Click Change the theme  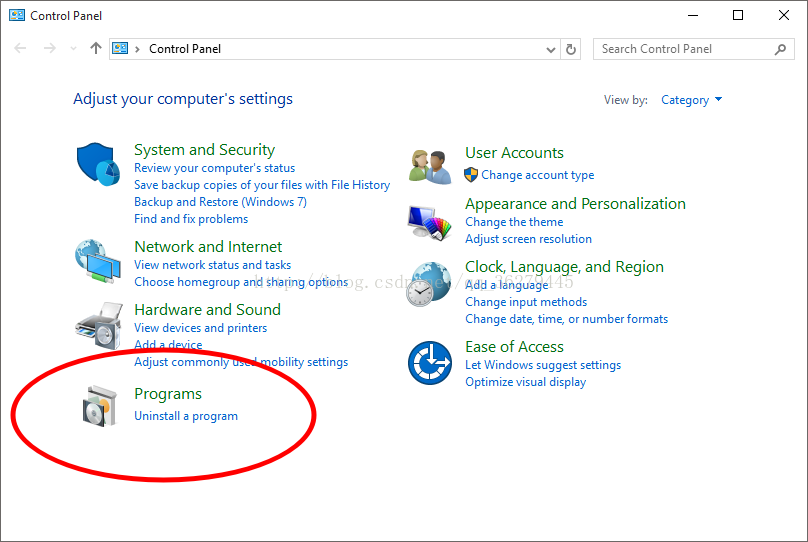pos(514,222)
